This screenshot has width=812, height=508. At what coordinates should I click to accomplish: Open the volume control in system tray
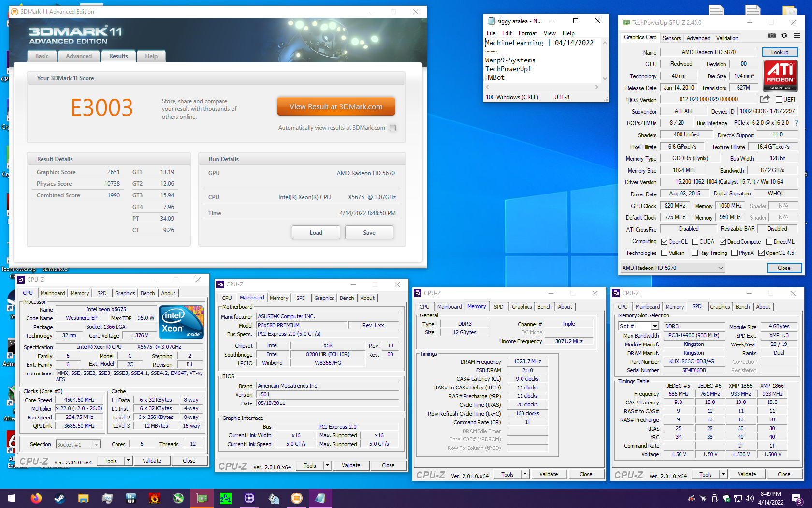click(x=750, y=498)
